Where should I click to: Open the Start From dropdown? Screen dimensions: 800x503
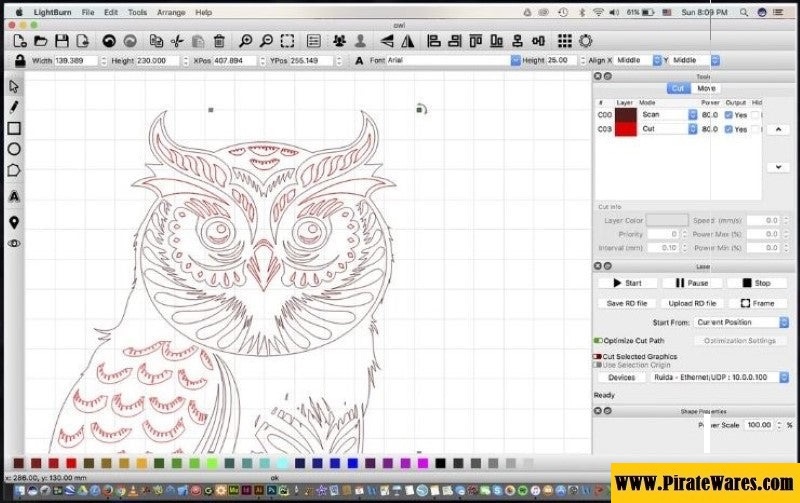point(742,322)
